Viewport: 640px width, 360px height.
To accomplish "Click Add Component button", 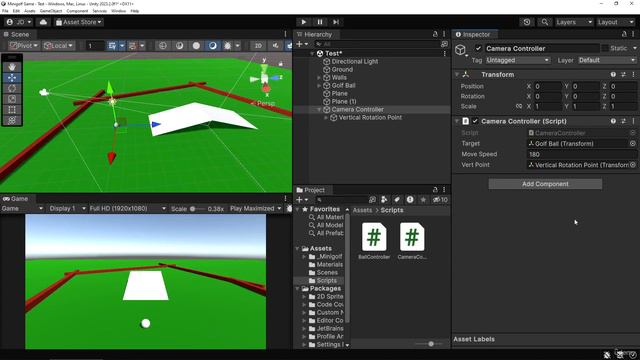I will (x=545, y=184).
